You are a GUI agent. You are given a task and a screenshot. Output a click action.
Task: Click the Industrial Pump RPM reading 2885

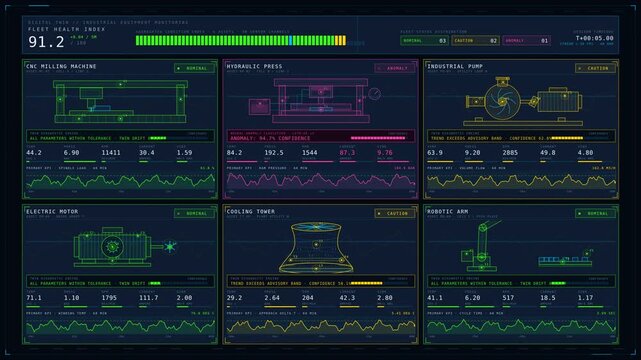[510, 152]
